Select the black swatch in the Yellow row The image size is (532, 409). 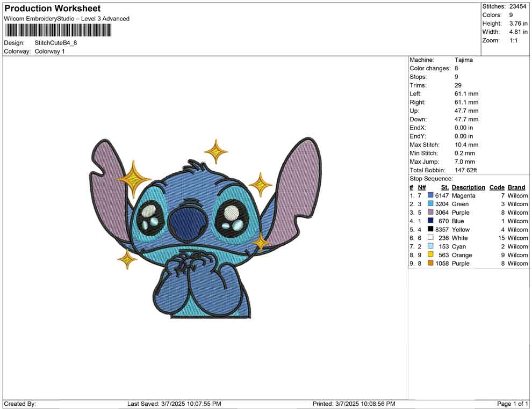click(430, 229)
